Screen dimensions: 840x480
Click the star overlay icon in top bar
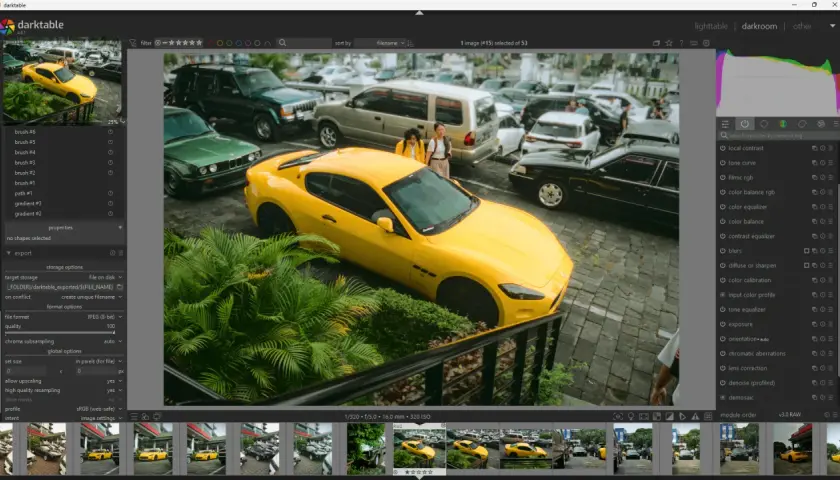(x=669, y=43)
